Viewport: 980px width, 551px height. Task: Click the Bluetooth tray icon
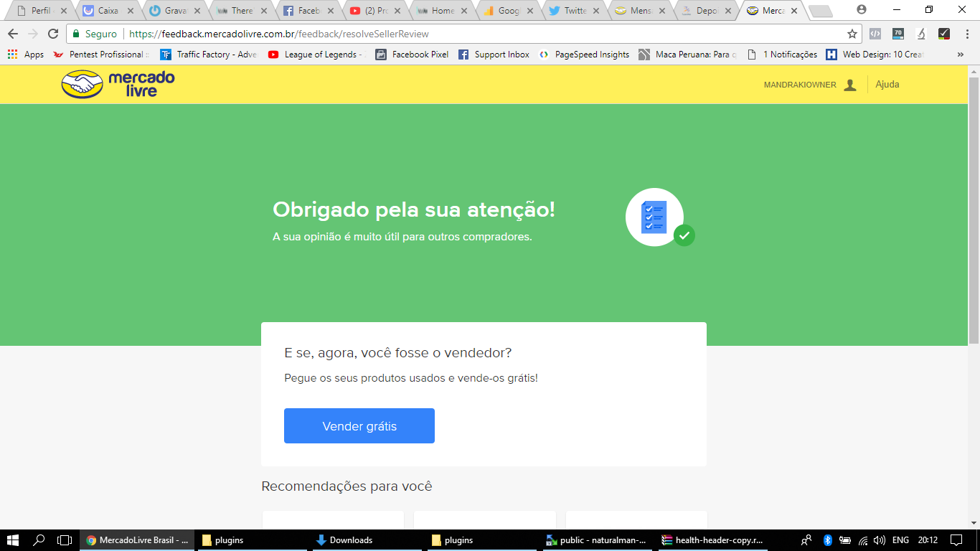click(827, 540)
